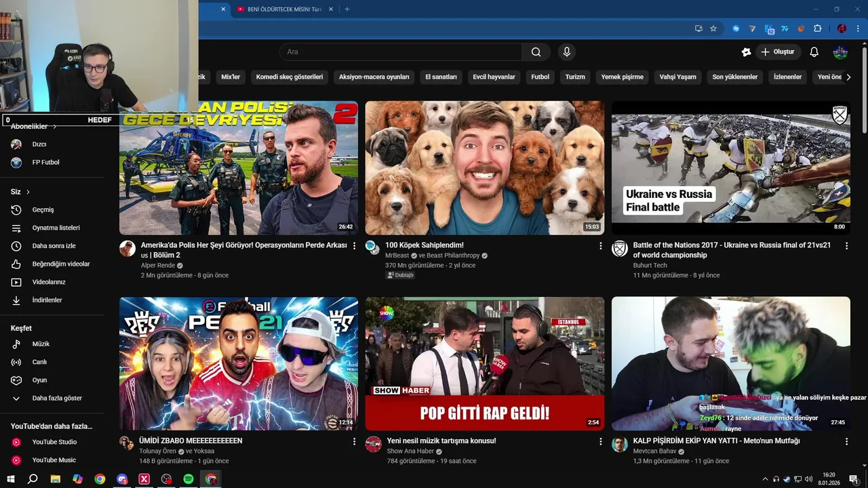Open options menu for 100 Köpek Sahiplendim
Image resolution: width=868 pixels, height=488 pixels.
[600, 246]
